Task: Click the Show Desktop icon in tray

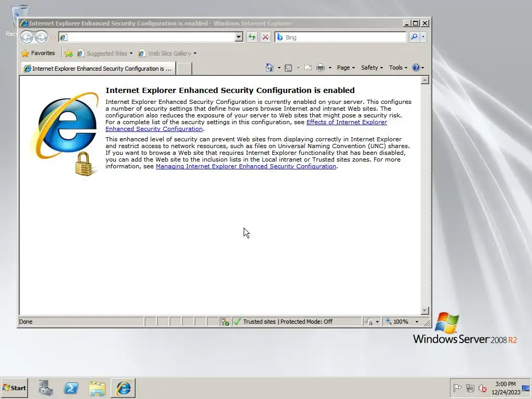Action: coord(526,388)
